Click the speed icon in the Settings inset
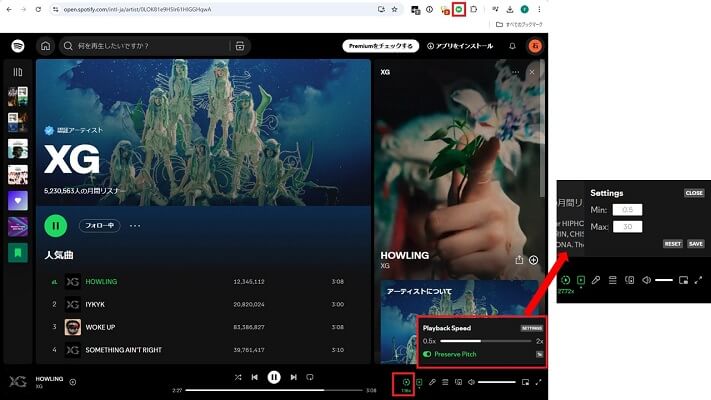 point(565,280)
